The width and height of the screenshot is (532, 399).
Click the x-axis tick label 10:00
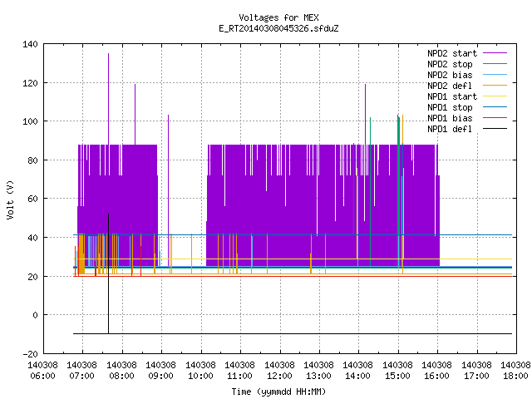point(201,376)
